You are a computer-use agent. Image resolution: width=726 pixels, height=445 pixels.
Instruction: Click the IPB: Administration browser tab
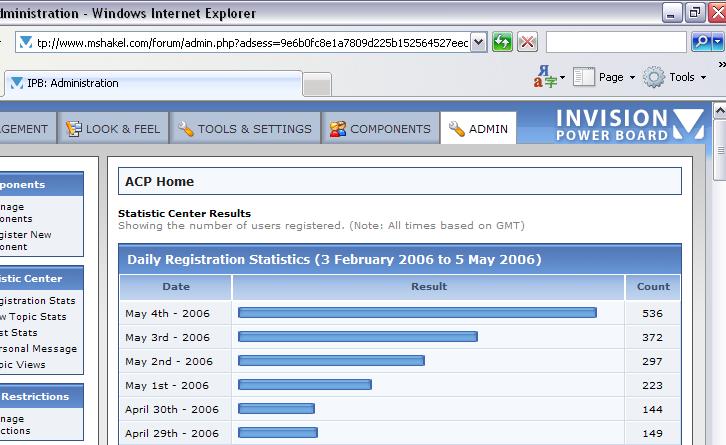click(x=150, y=84)
